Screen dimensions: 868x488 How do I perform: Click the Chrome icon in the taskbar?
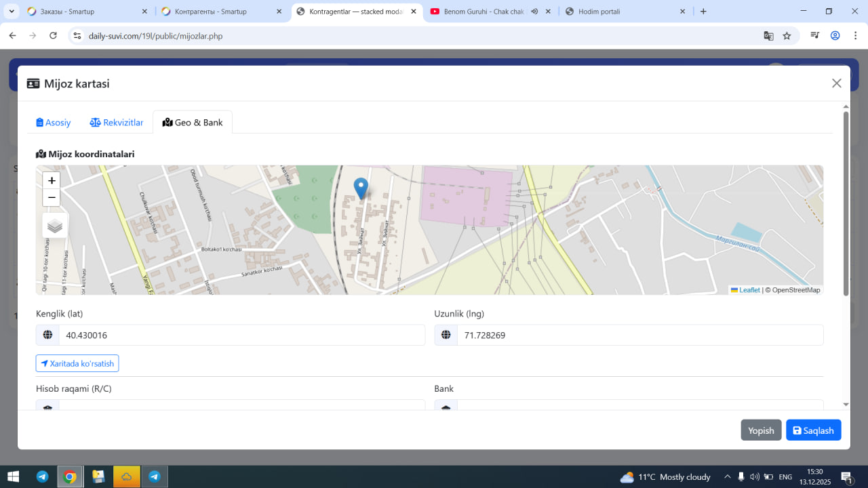70,476
